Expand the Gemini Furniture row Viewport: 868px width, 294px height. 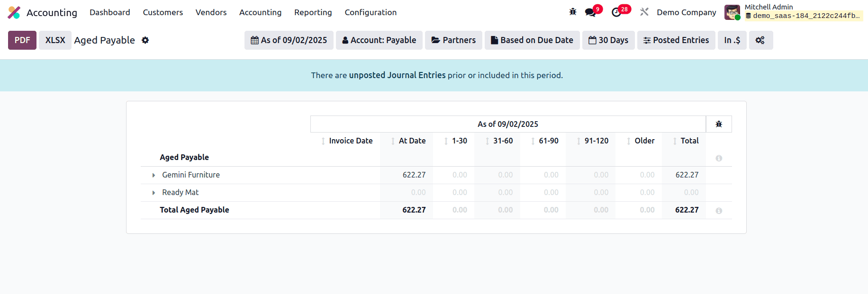[x=153, y=175]
